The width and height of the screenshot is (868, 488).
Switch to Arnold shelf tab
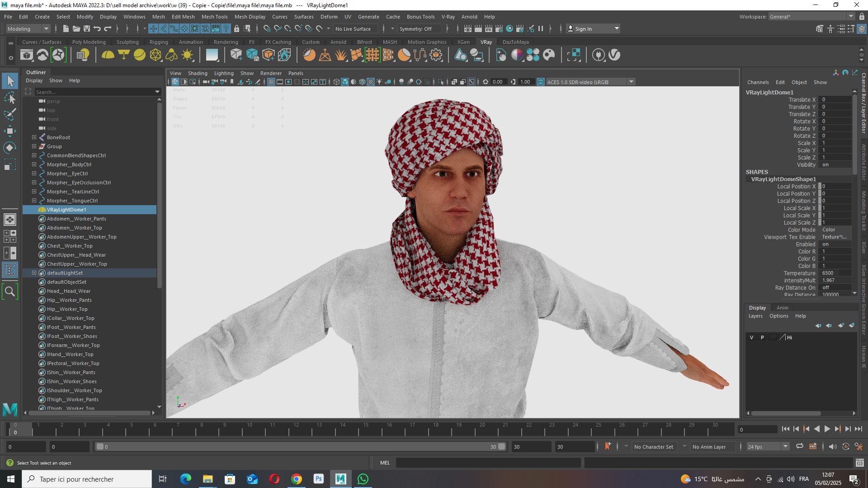coord(338,42)
